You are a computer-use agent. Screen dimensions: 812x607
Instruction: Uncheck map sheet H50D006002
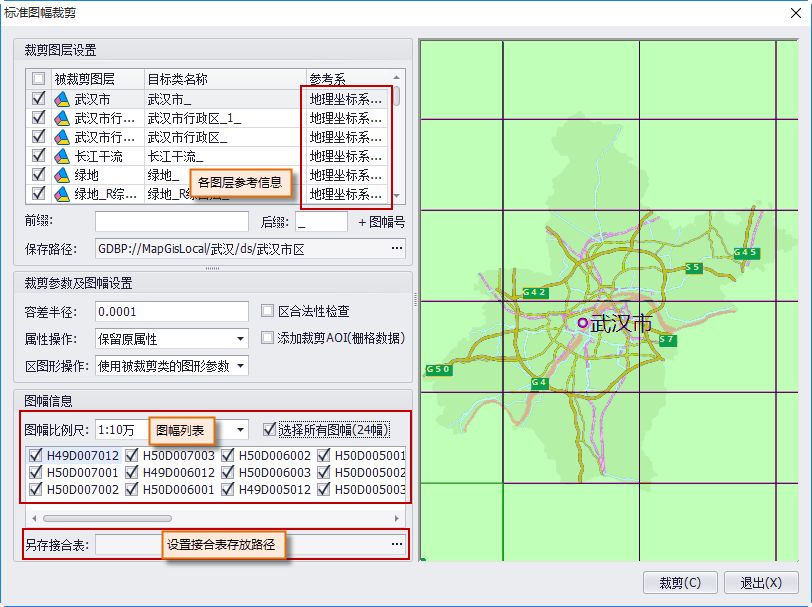point(227,455)
